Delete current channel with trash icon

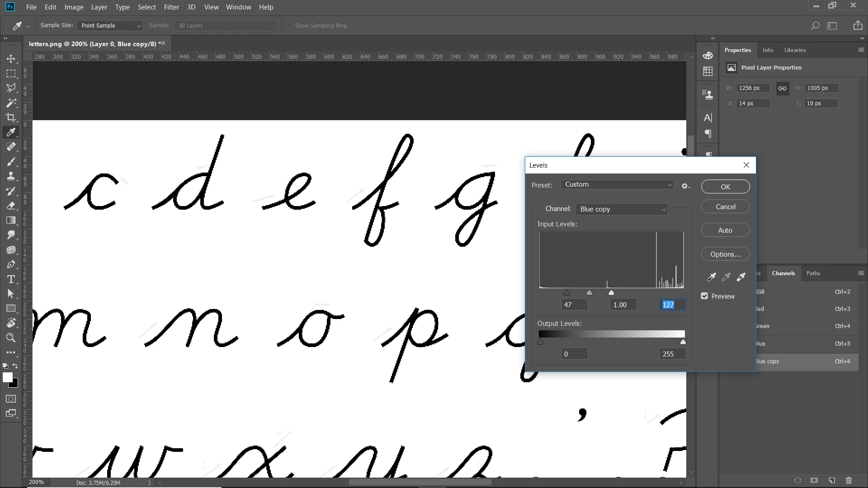[x=849, y=480]
